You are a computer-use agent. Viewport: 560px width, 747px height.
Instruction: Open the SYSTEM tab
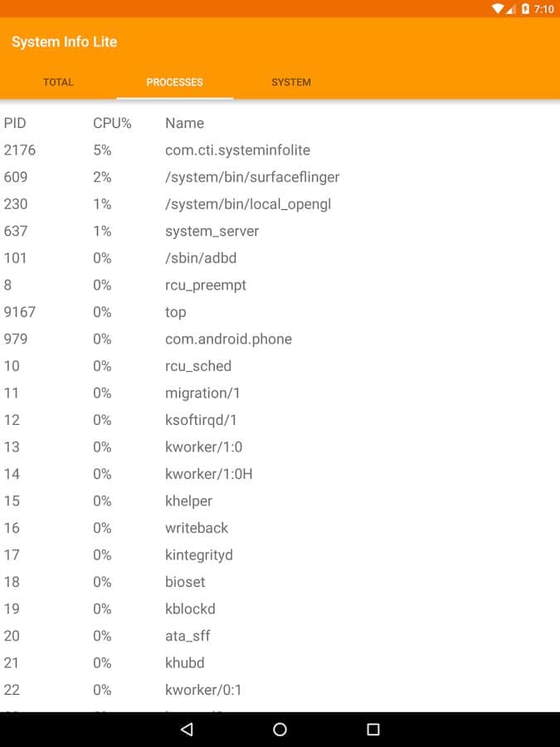pos(291,82)
